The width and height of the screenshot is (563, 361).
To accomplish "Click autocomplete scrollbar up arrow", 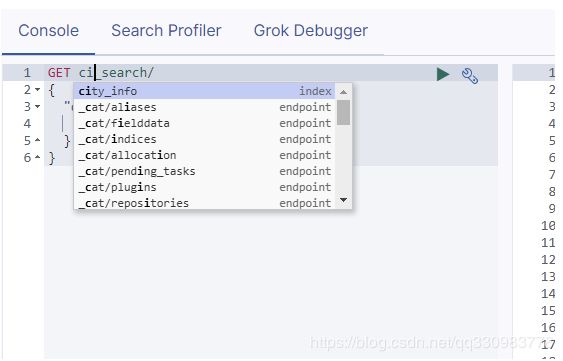I will click(x=343, y=92).
